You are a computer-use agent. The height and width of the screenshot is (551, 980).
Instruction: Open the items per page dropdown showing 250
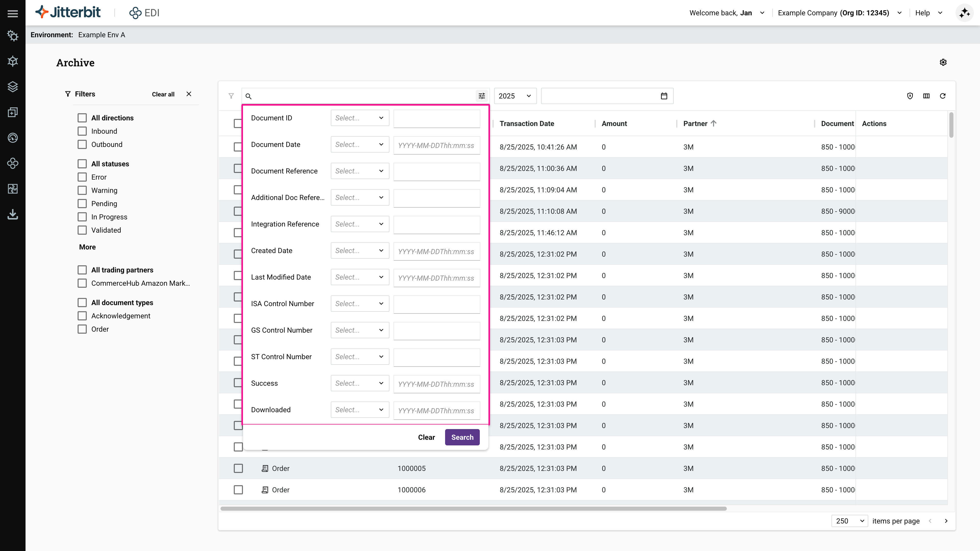click(849, 521)
